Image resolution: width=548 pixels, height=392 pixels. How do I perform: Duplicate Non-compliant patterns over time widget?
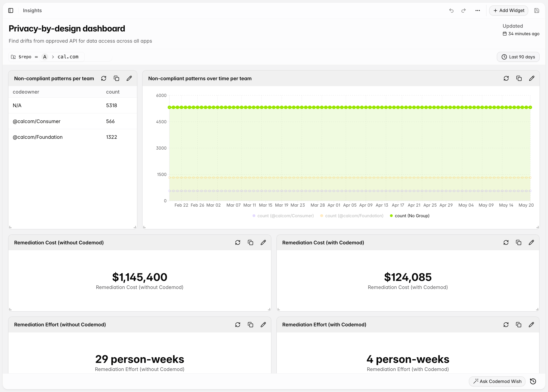[x=519, y=78]
